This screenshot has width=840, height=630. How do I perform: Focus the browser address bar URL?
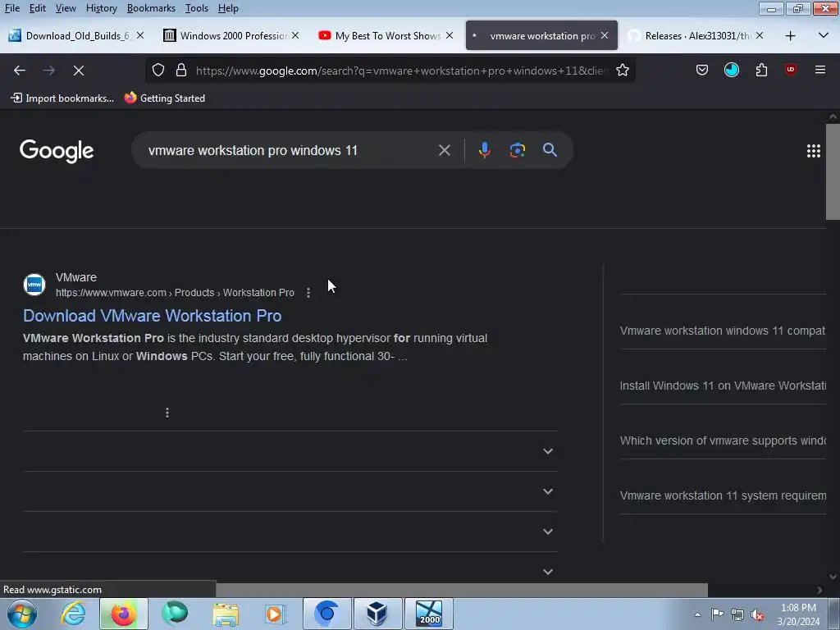pos(402,71)
